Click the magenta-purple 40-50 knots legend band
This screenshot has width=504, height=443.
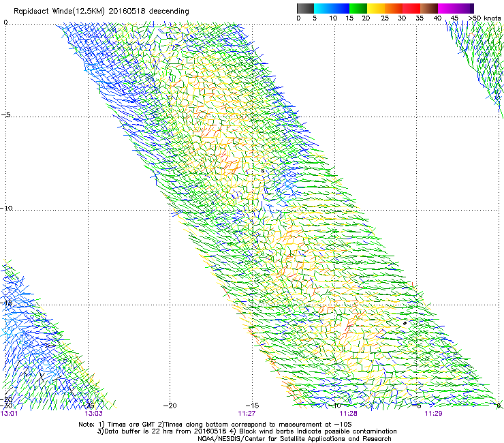pyautogui.click(x=456, y=8)
